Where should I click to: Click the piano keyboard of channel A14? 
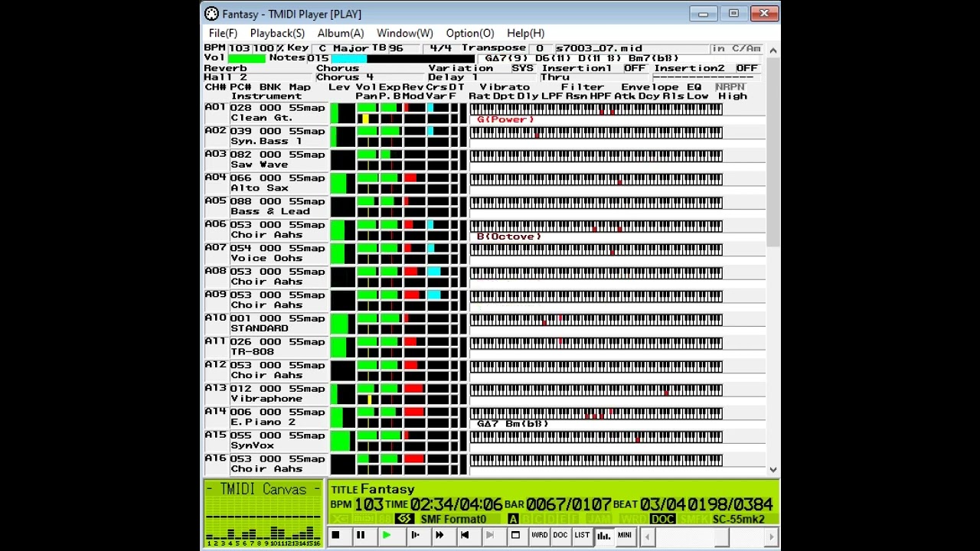[596, 414]
